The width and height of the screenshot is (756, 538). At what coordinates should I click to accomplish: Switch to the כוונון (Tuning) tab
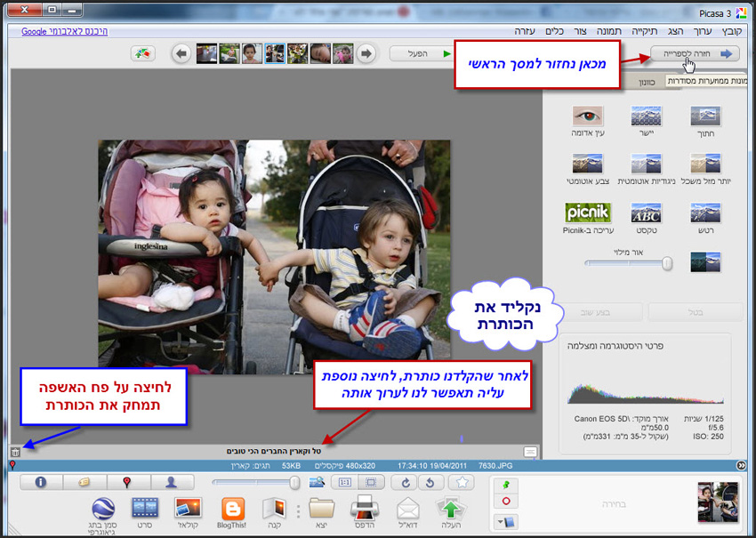click(x=646, y=82)
